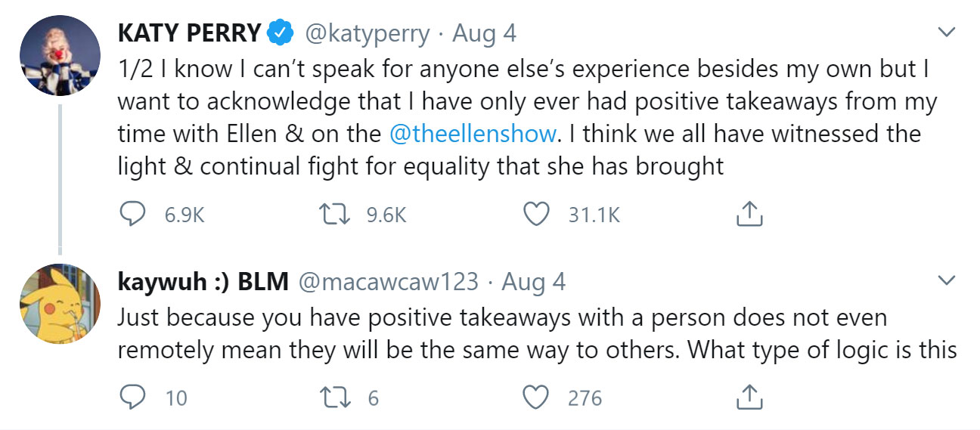Like kaywuh's reply tweet
Image resolution: width=980 pixels, height=430 pixels.
536,397
